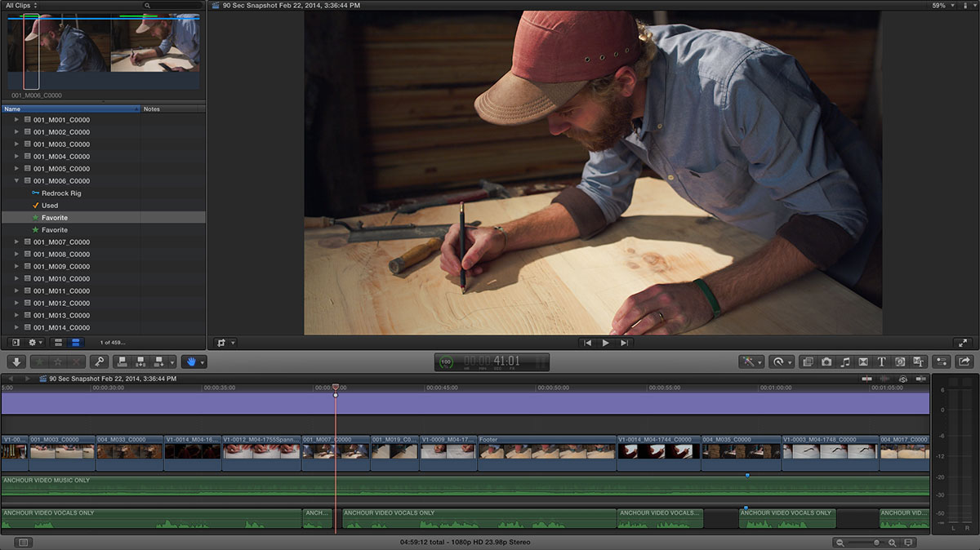Viewport: 980px width, 550px height.
Task: Open the browser gear action menu
Action: (37, 343)
